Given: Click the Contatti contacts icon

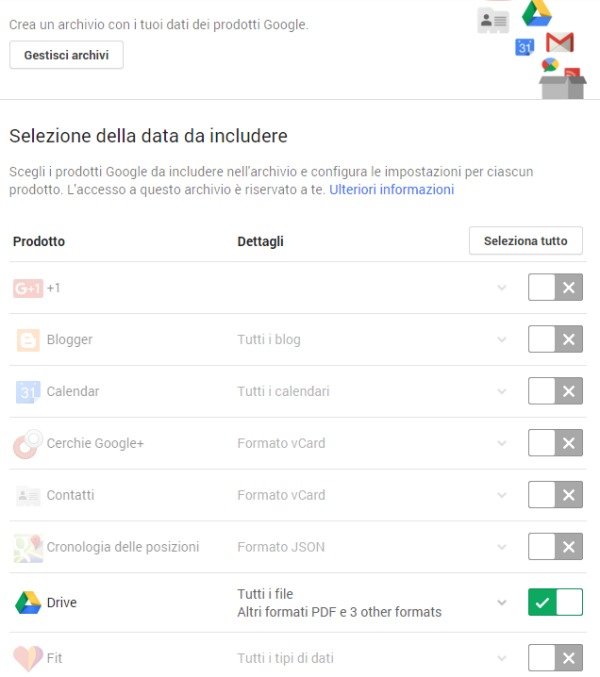Looking at the screenshot, I should tap(28, 495).
